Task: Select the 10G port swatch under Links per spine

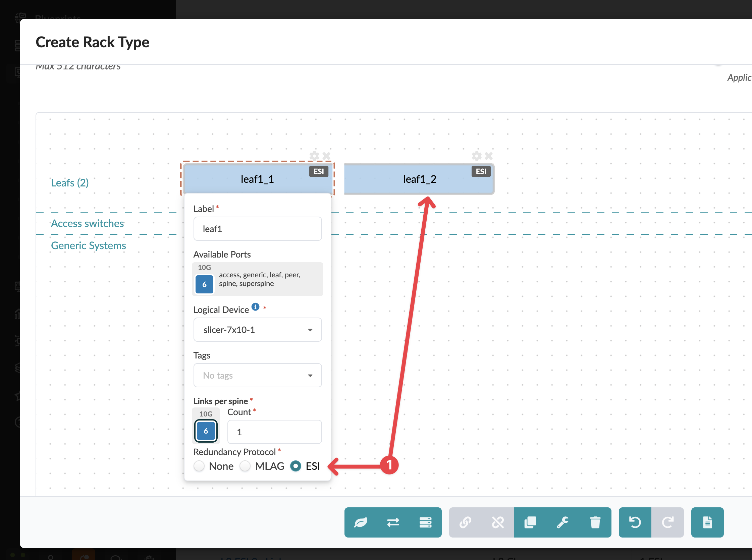Action: (x=206, y=431)
